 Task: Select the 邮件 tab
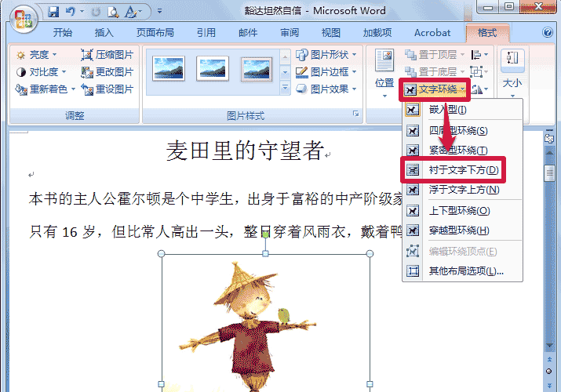pos(248,33)
